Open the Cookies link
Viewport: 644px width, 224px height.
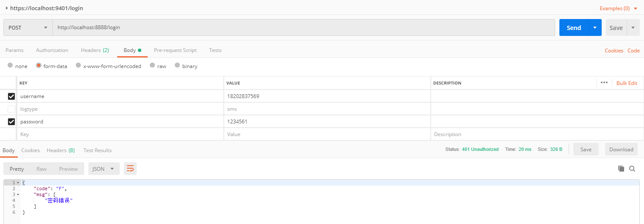coord(614,50)
